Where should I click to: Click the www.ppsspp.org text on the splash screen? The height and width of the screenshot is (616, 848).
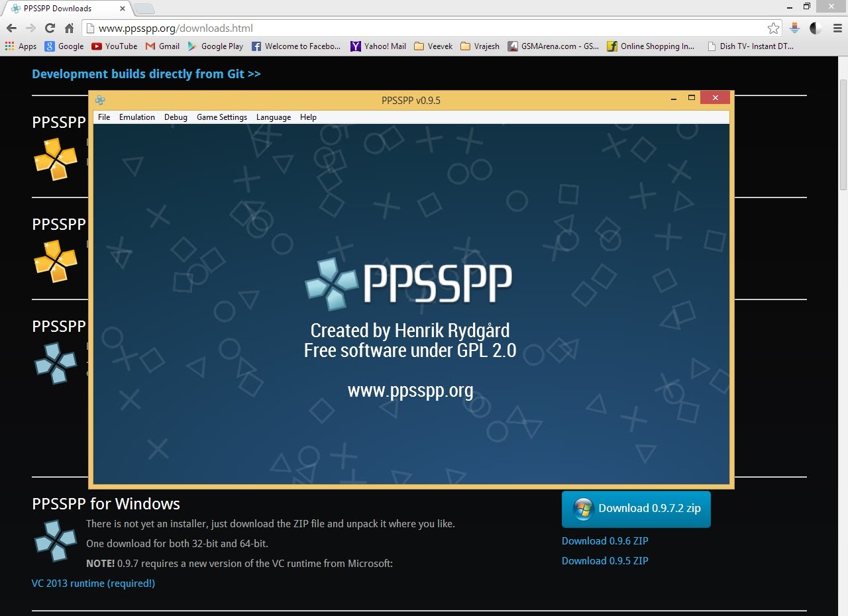pos(411,390)
